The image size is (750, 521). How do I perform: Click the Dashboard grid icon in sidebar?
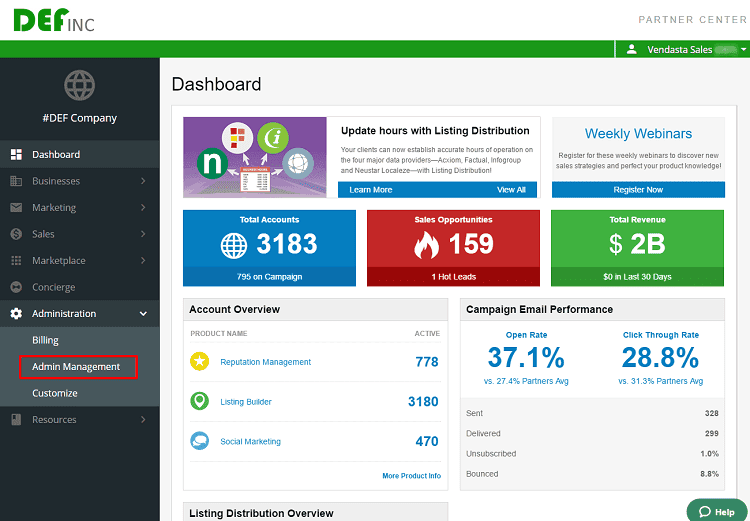16,154
